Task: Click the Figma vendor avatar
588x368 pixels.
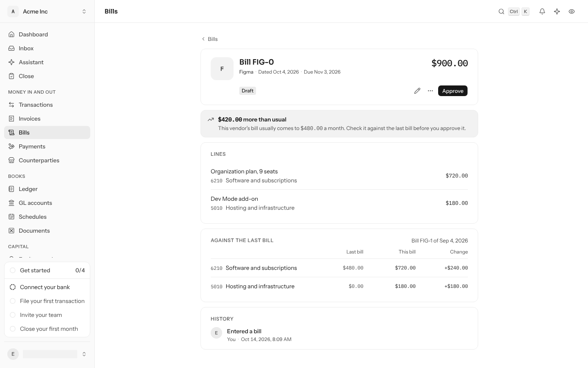Action: pyautogui.click(x=222, y=69)
